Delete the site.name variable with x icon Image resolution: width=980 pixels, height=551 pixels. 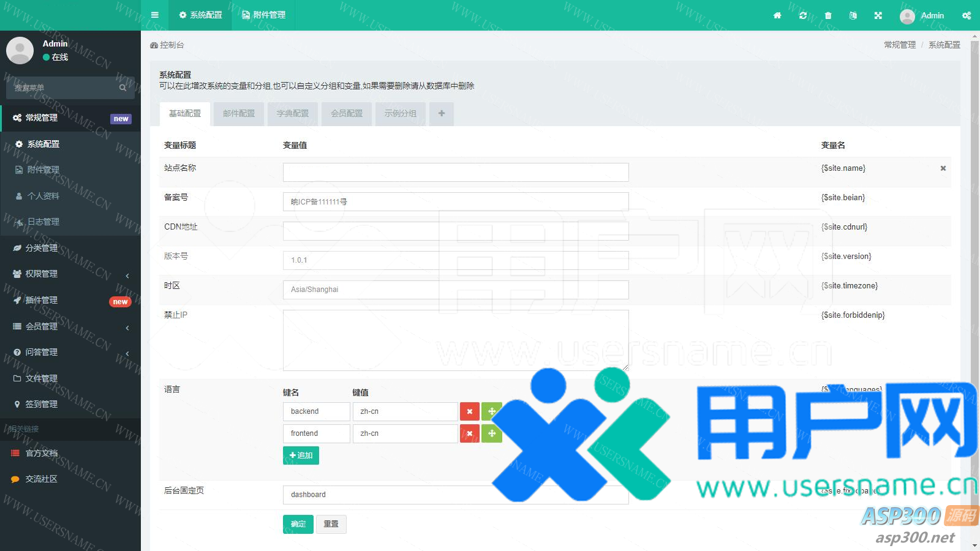[943, 168]
